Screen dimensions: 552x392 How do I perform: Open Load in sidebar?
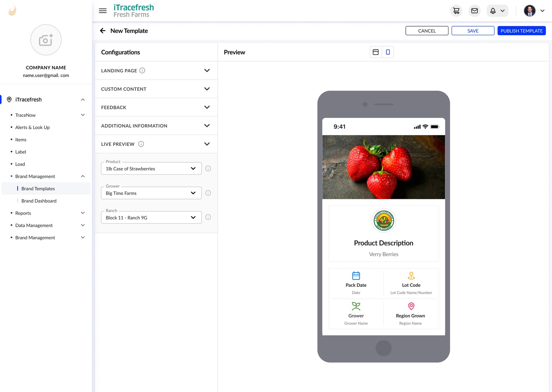click(x=20, y=164)
